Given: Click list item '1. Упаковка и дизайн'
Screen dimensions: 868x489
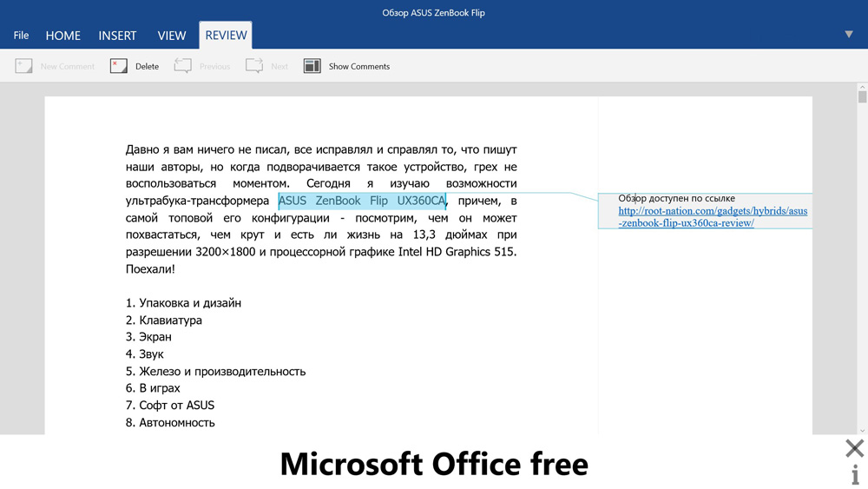Looking at the screenshot, I should [x=183, y=303].
